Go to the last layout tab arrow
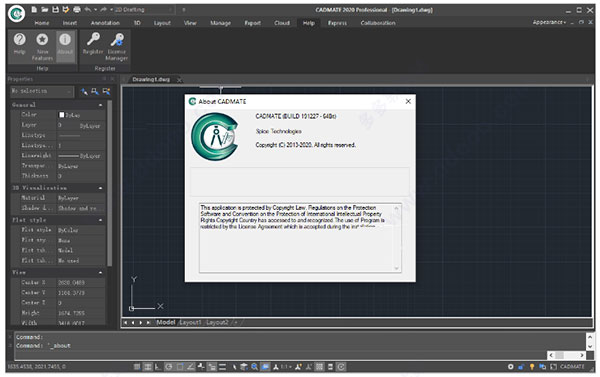Screen dimensions: 600x377 [x=148, y=323]
